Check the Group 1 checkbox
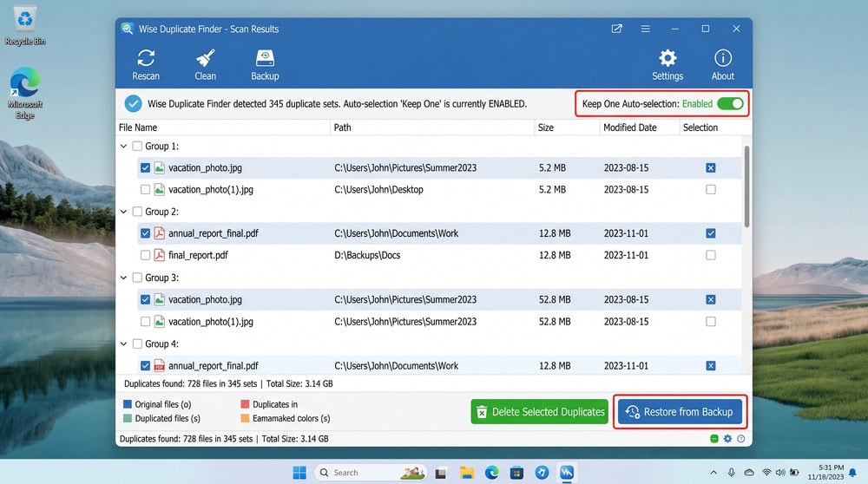 pos(137,146)
